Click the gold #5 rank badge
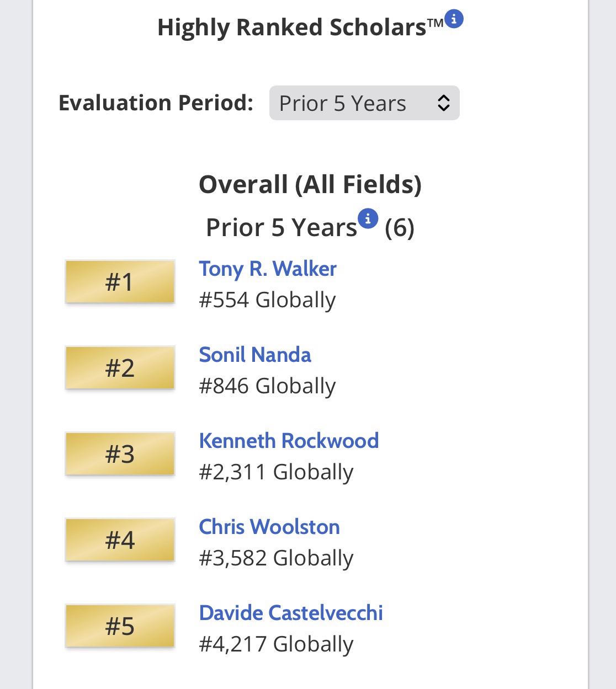The height and width of the screenshot is (689, 616). tap(120, 626)
